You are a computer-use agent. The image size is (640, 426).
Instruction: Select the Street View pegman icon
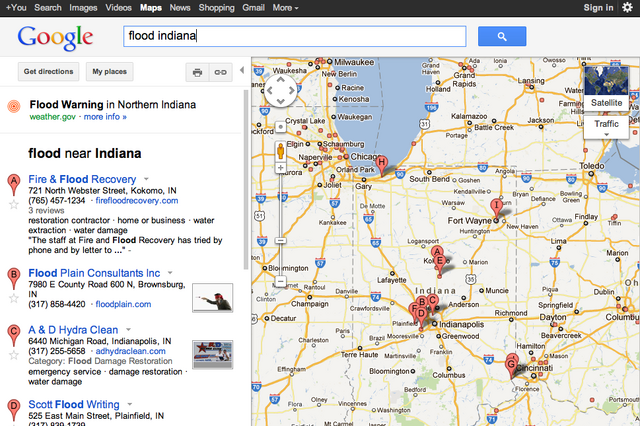tap(280, 151)
